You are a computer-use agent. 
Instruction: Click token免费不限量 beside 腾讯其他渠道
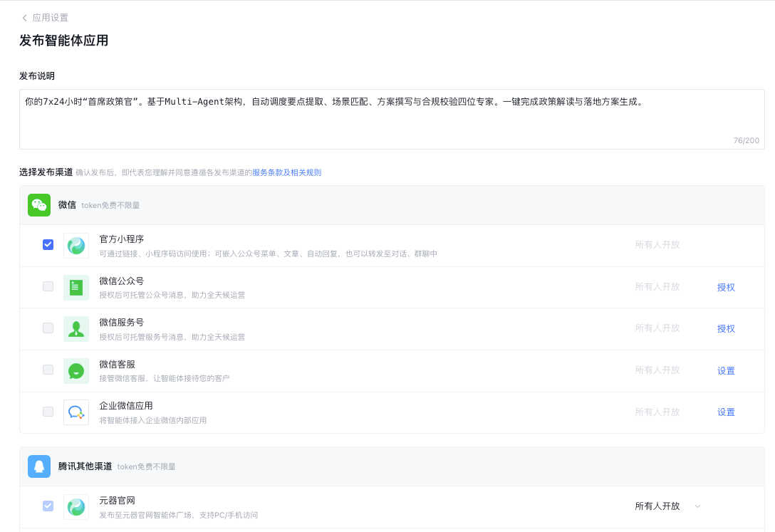(146, 466)
